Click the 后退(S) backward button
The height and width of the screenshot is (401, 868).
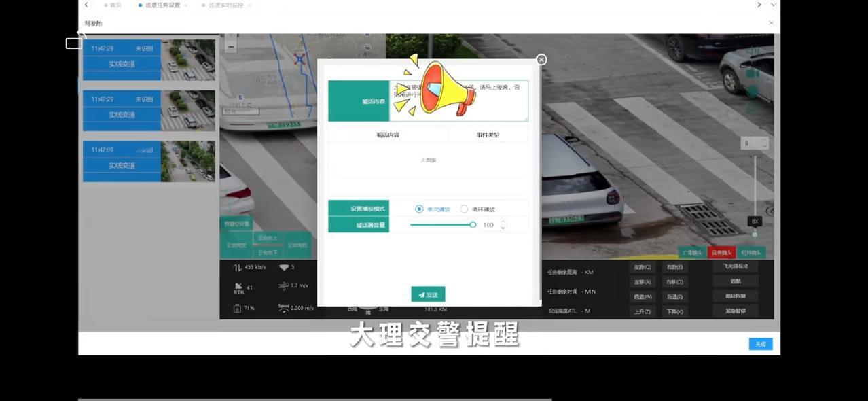pyautogui.click(x=674, y=297)
